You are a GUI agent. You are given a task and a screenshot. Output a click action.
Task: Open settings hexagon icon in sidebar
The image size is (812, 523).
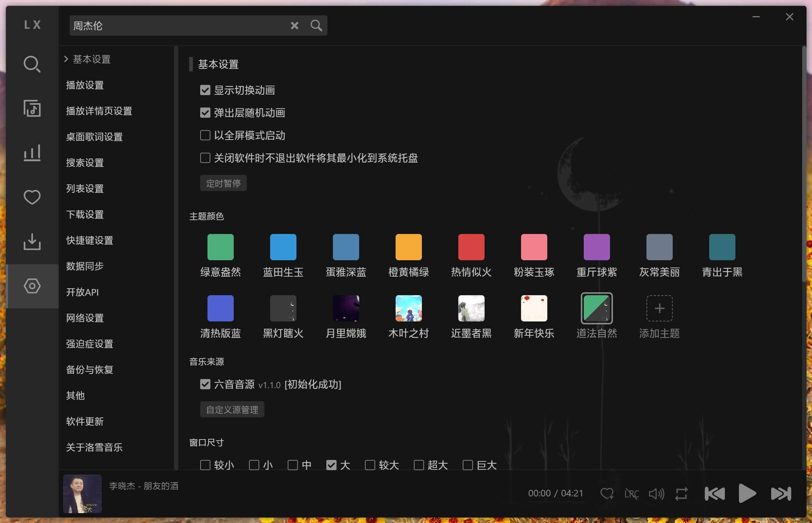click(32, 286)
